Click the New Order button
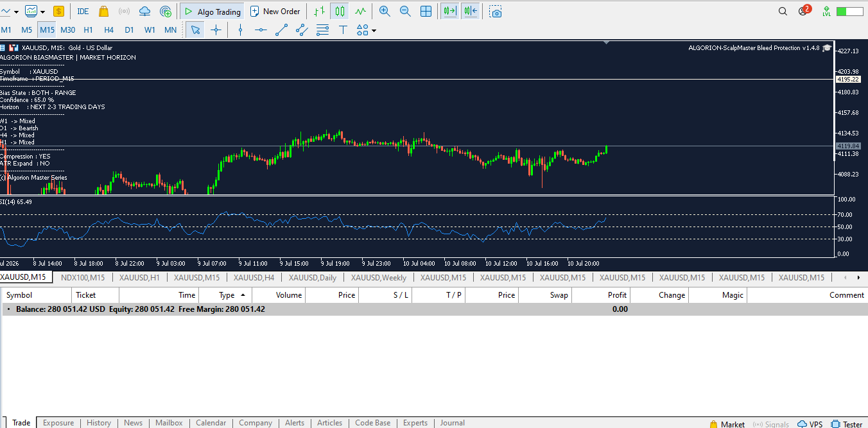This screenshot has height=428, width=868. [275, 11]
